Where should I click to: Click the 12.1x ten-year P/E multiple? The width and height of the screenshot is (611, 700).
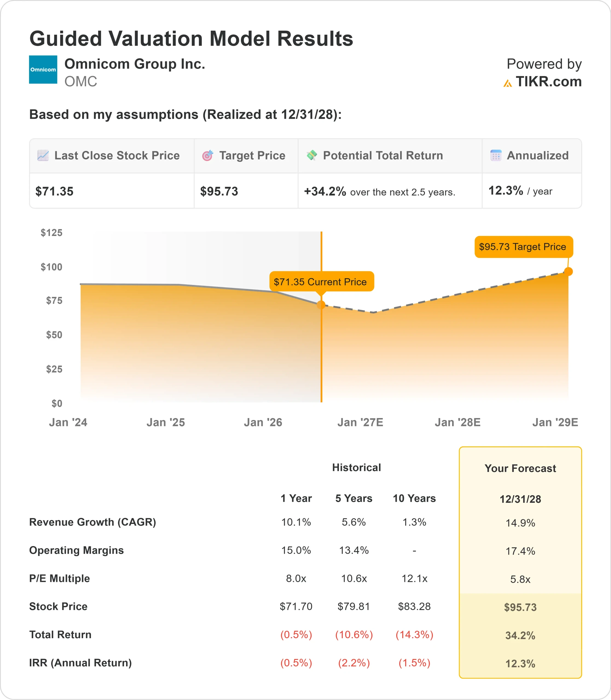tap(414, 578)
